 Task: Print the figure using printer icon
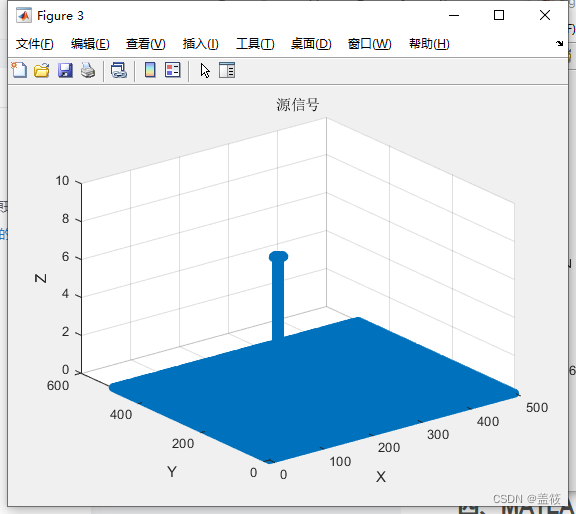(x=88, y=70)
